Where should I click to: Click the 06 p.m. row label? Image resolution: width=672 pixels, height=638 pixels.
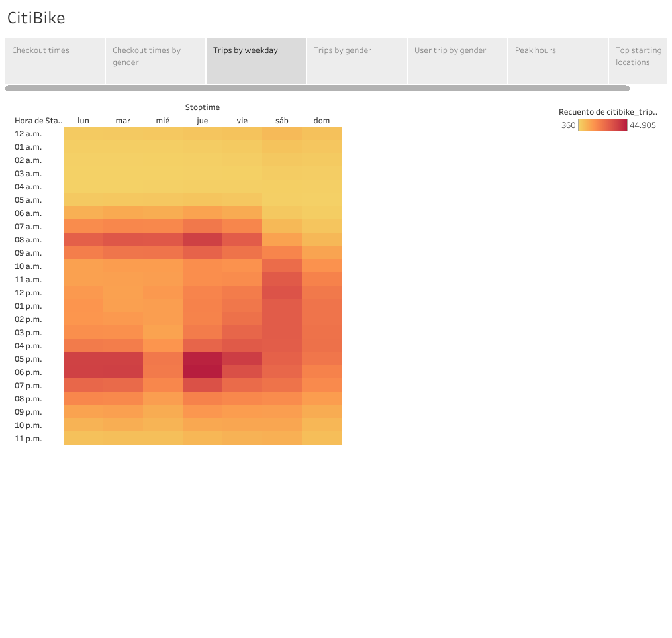(26, 372)
